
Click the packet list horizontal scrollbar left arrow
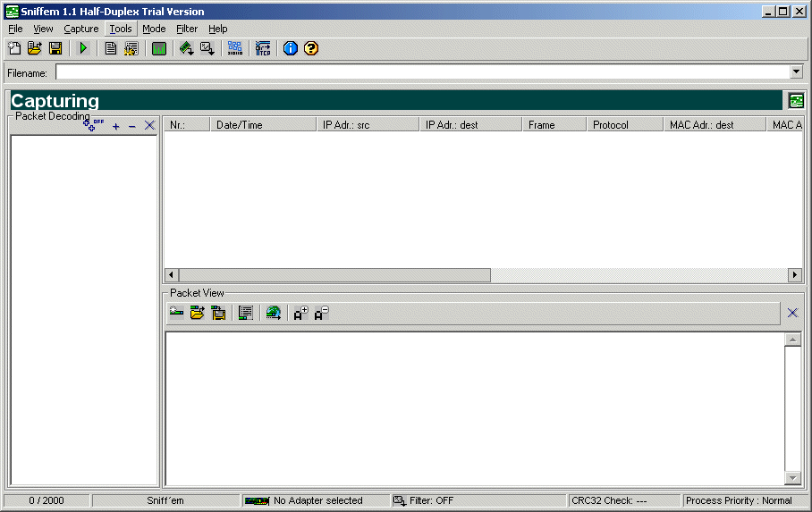(x=172, y=275)
